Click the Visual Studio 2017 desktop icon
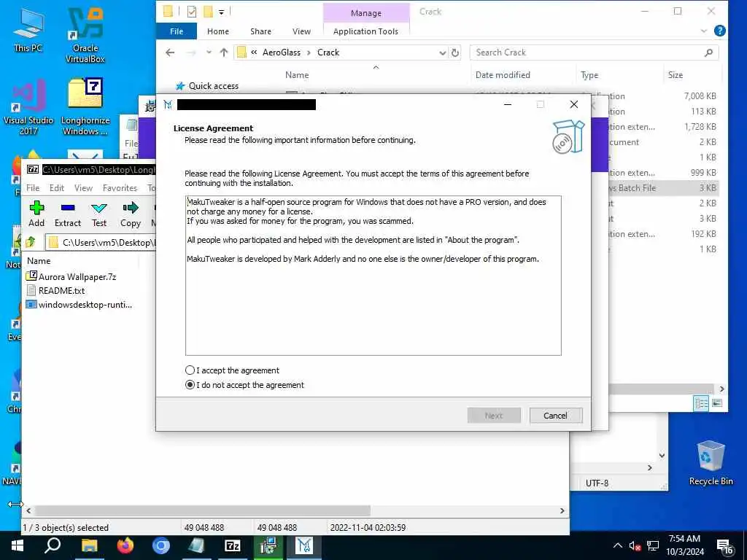The image size is (747, 560). click(x=28, y=107)
